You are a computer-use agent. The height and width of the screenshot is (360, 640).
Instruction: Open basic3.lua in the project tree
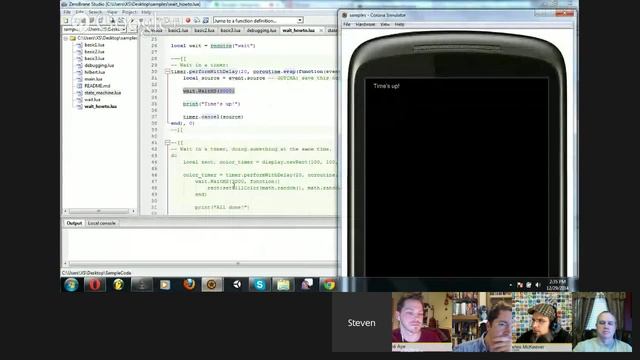click(94, 58)
